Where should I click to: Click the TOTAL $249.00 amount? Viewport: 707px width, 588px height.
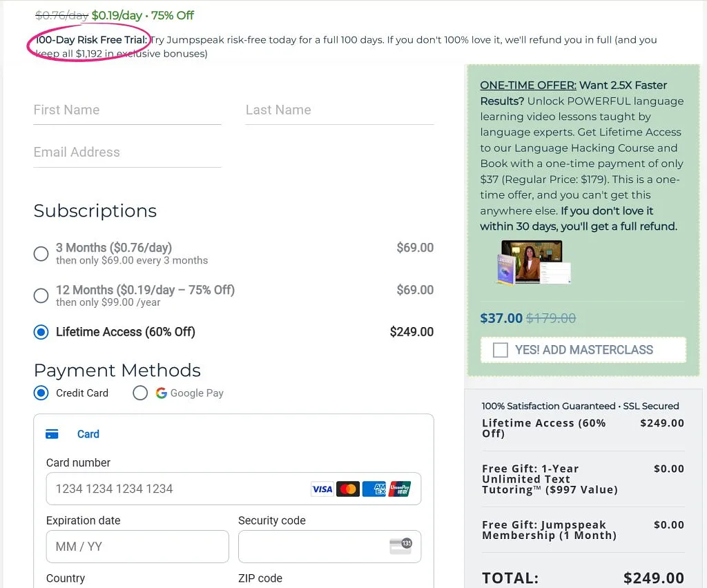click(654, 578)
